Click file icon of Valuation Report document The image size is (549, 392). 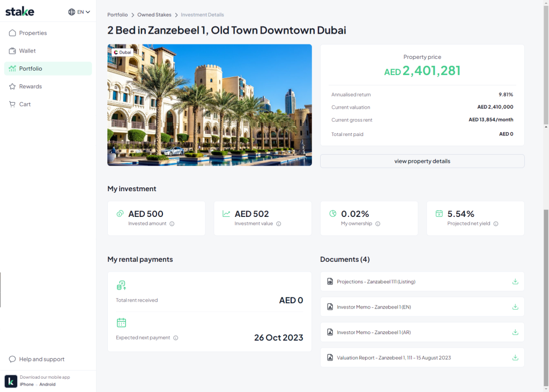pyautogui.click(x=330, y=358)
